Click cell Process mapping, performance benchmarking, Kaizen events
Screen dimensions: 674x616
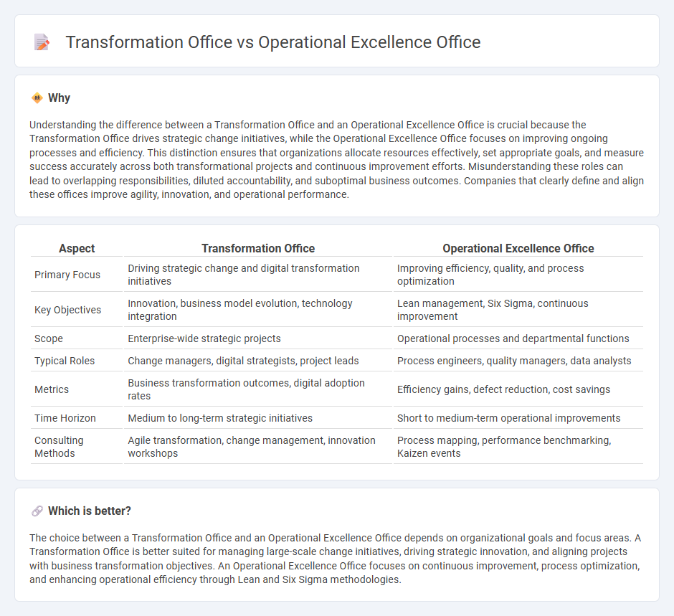[x=518, y=447]
